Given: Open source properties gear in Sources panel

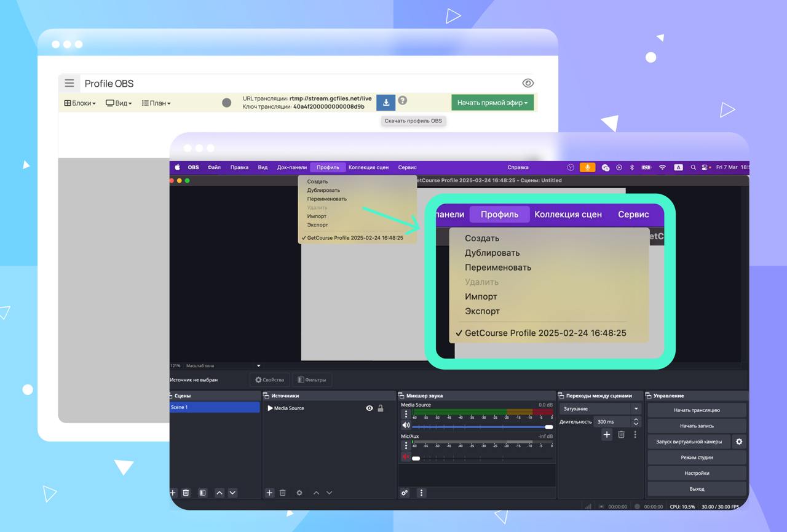Looking at the screenshot, I should (299, 493).
